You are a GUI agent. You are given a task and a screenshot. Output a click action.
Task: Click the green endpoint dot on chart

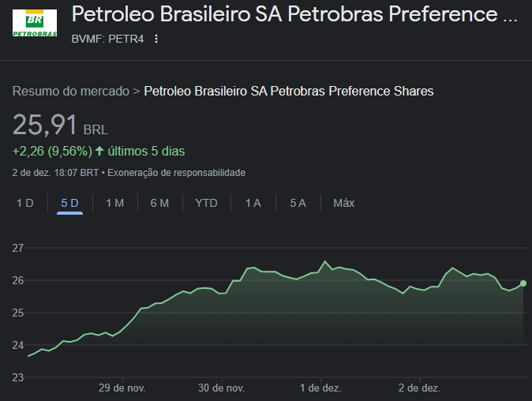pos(523,283)
